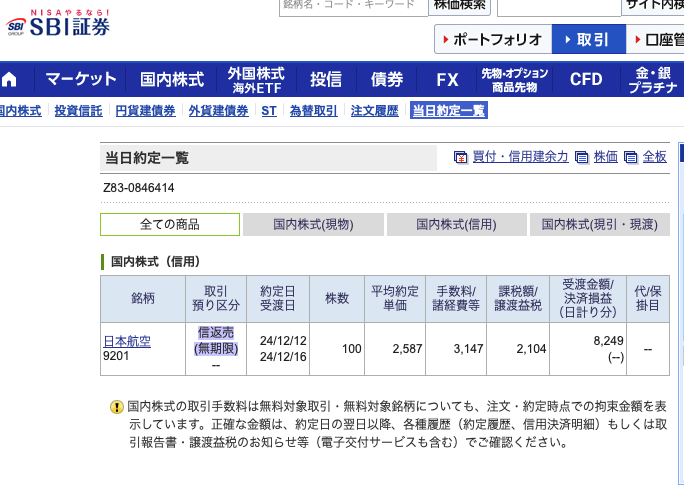Screen dimensions: 684x497
Task: Focus the site search input field
Action: 559,7
